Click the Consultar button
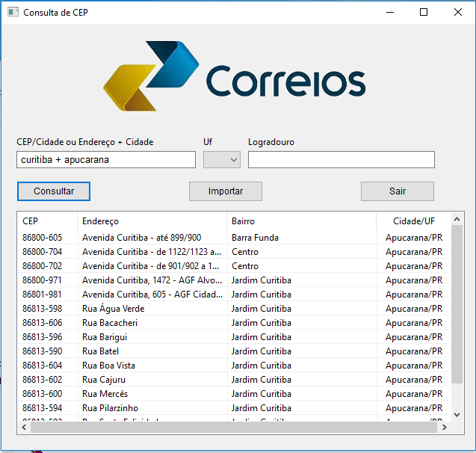 coord(54,191)
